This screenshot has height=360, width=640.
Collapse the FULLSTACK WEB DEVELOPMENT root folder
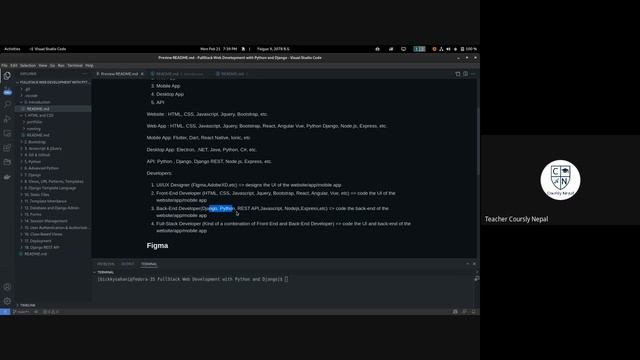coord(53,82)
